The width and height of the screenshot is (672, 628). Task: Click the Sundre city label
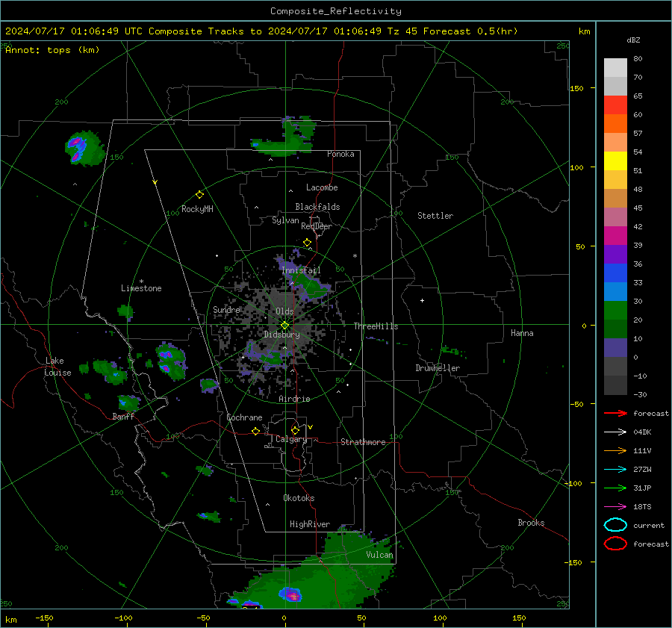[x=226, y=309]
